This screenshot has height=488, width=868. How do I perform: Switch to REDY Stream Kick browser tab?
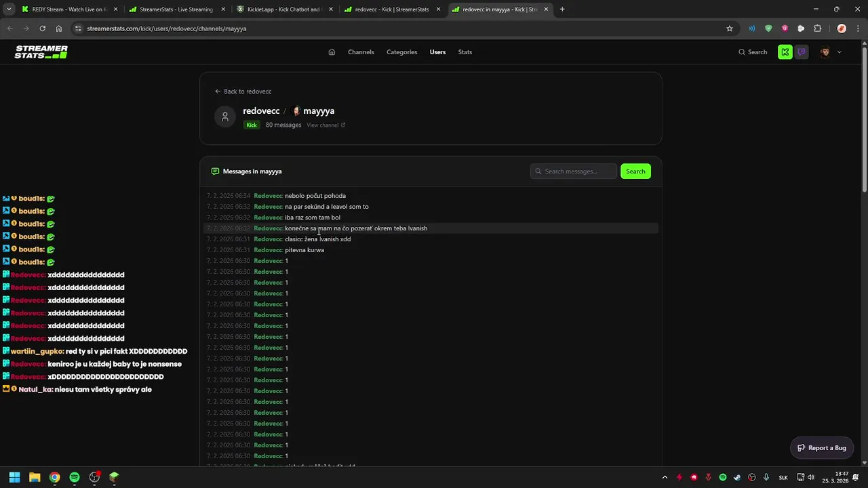click(x=69, y=9)
